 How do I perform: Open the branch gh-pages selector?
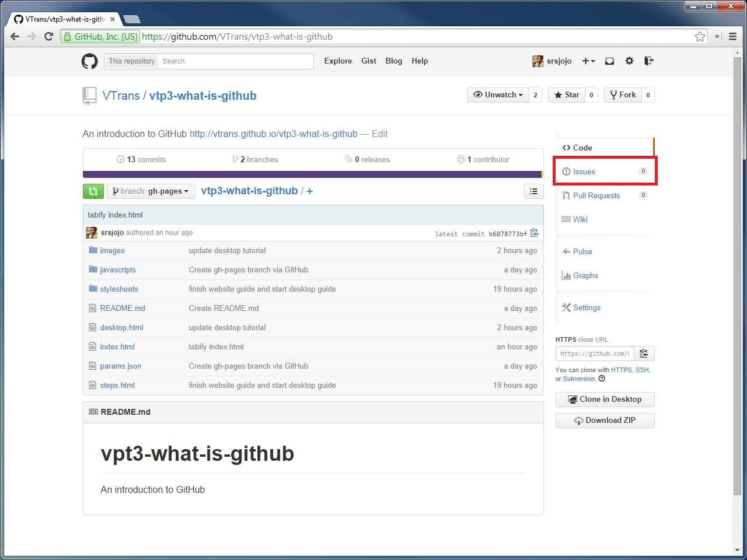(151, 191)
